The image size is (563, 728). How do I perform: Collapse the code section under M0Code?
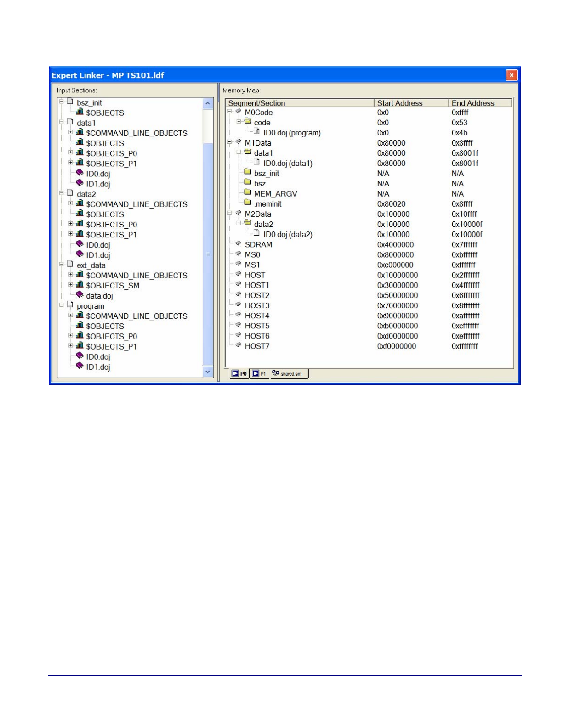[x=239, y=122]
